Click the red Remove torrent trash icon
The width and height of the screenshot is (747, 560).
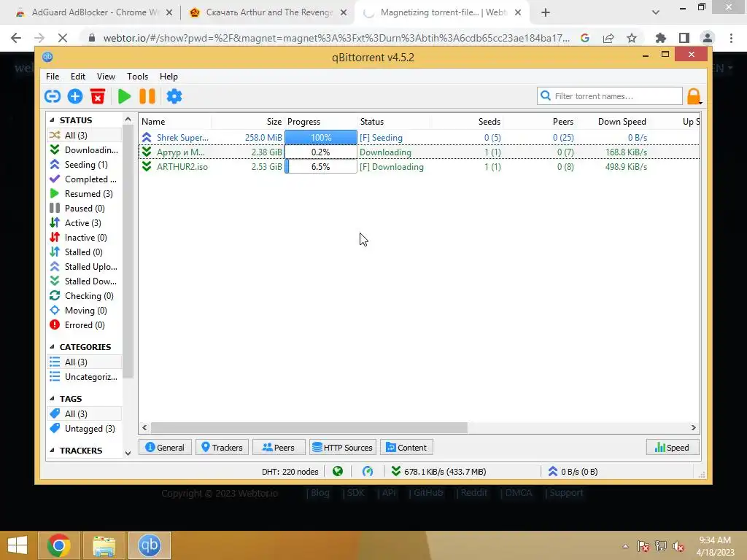click(98, 97)
